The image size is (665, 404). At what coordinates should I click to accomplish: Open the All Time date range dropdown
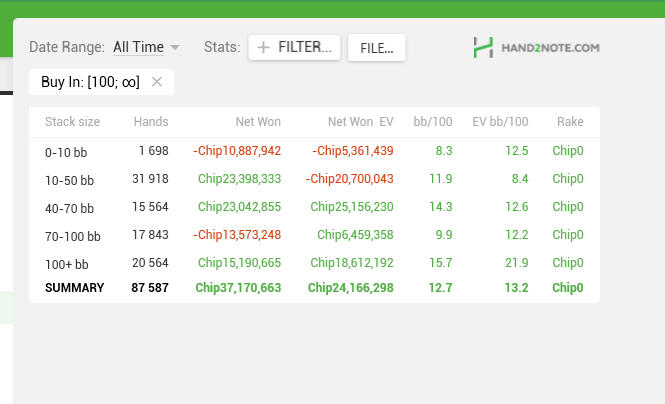point(138,47)
